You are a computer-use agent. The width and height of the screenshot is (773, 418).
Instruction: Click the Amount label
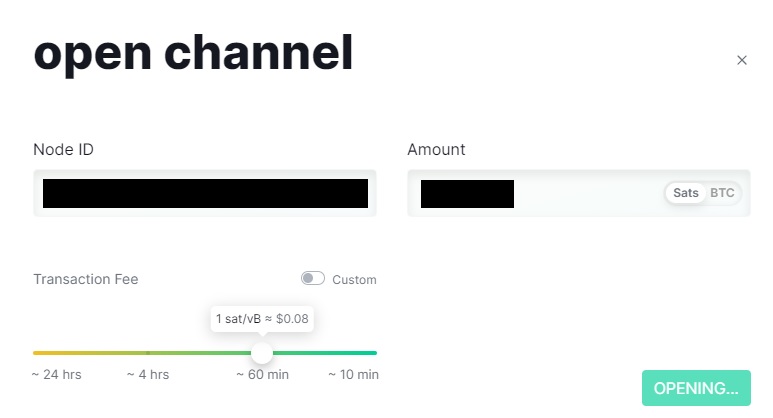pyautogui.click(x=436, y=150)
